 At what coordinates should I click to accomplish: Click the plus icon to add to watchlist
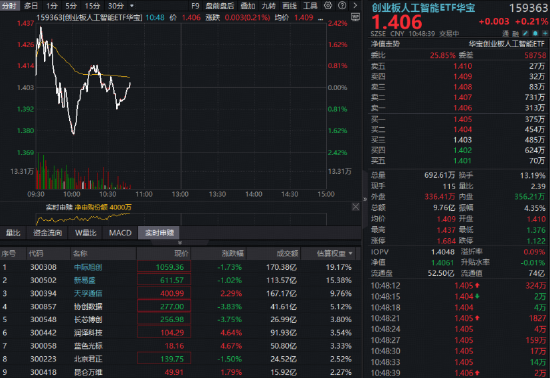pos(545,33)
